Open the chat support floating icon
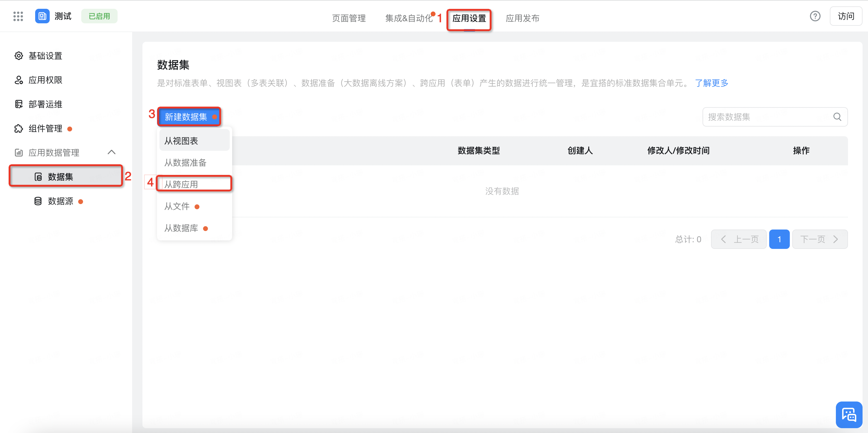The width and height of the screenshot is (868, 433). tap(849, 415)
